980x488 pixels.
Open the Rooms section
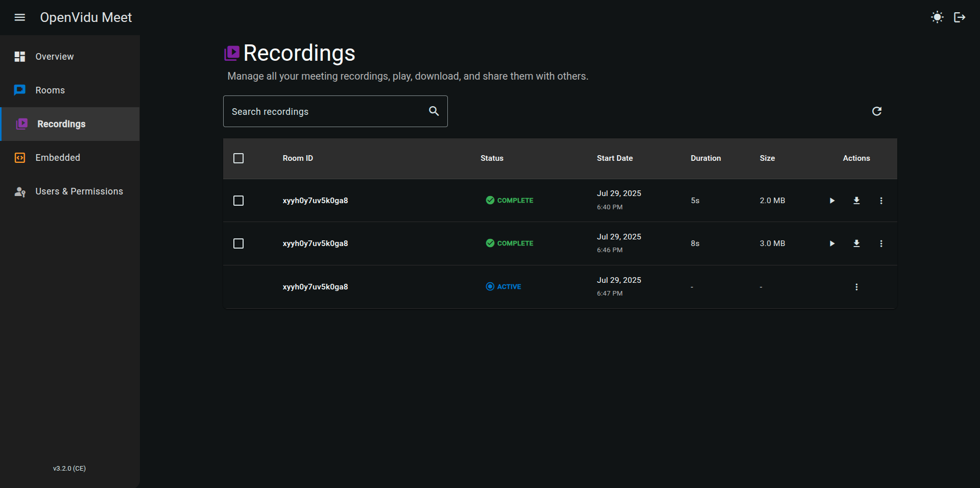tap(50, 90)
